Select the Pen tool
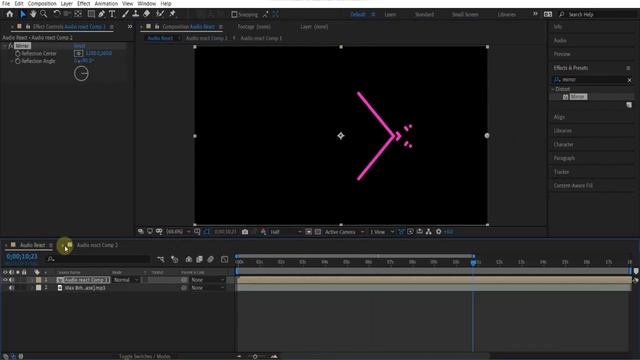The image size is (640, 360). coord(101,14)
